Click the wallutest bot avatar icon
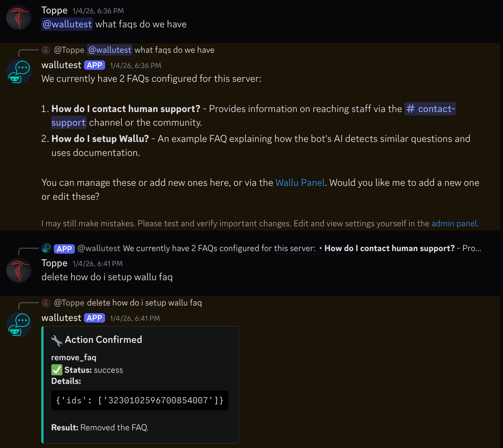 pos(18,71)
